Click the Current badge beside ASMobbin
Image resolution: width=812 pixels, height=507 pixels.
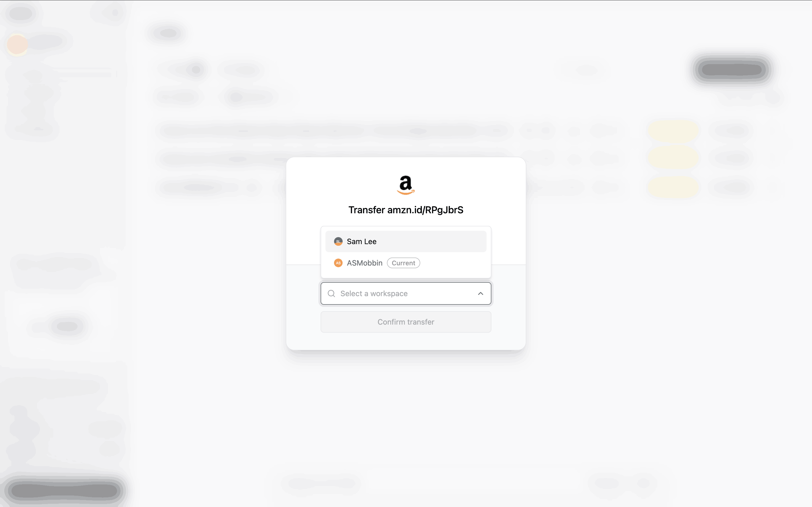pos(403,263)
